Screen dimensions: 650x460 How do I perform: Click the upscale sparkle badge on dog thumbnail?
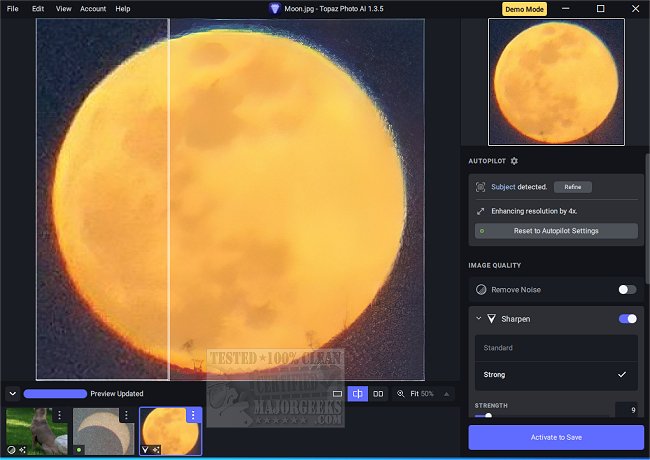coord(22,450)
